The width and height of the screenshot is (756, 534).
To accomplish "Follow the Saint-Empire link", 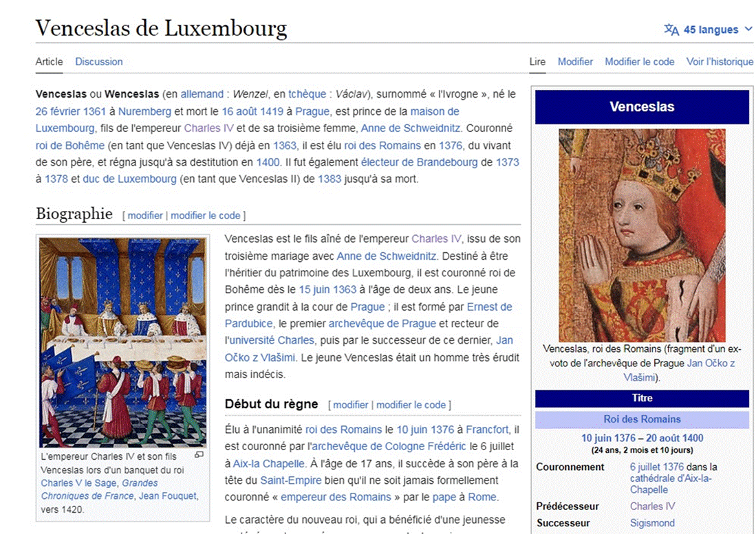I will pyautogui.click(x=291, y=480).
